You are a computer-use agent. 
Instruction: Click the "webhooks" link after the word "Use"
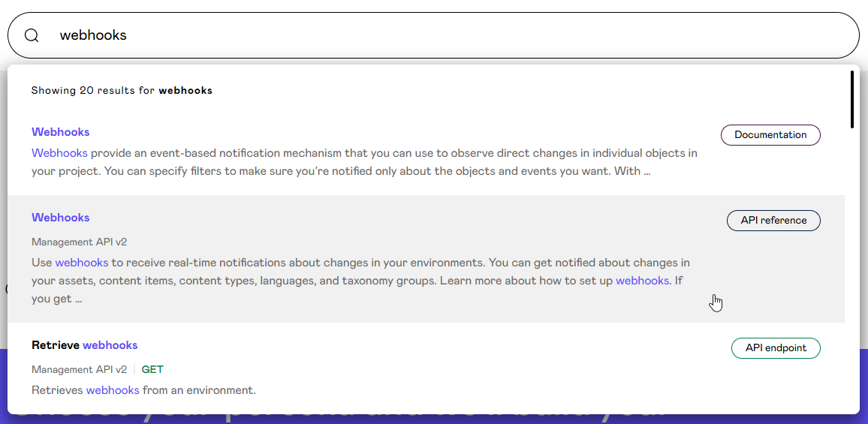point(82,263)
